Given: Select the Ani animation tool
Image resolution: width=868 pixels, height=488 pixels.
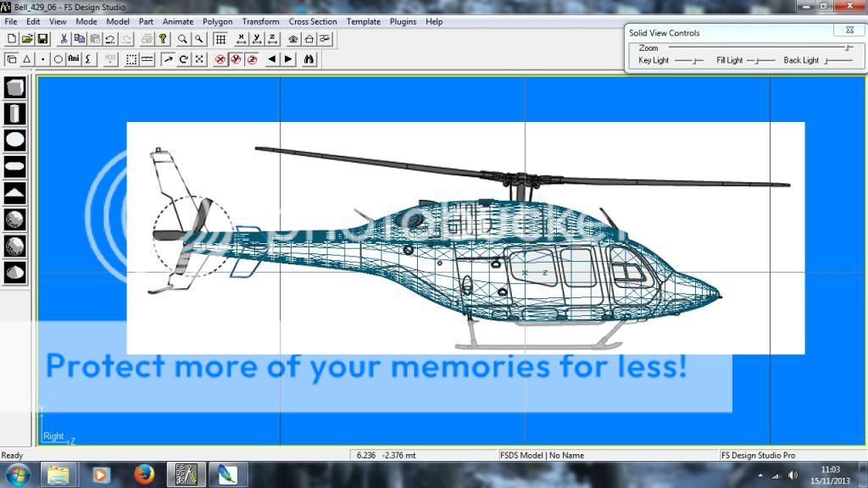Looking at the screenshot, I should pos(72,59).
